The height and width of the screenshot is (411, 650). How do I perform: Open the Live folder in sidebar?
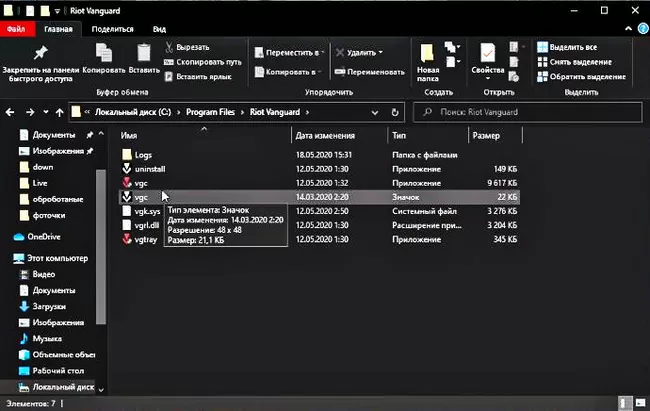pos(40,183)
